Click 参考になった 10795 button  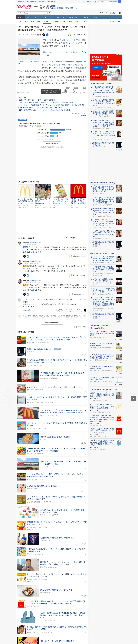(x=78, y=256)
